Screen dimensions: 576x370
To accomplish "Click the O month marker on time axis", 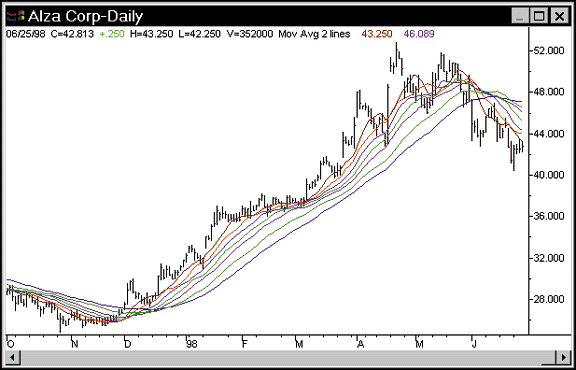I will pos(11,344).
